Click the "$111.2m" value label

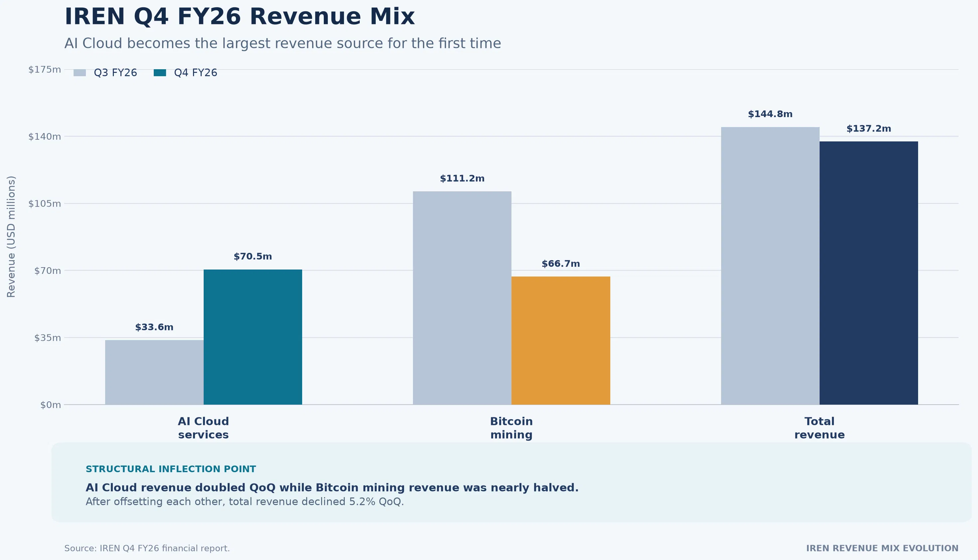(x=462, y=178)
